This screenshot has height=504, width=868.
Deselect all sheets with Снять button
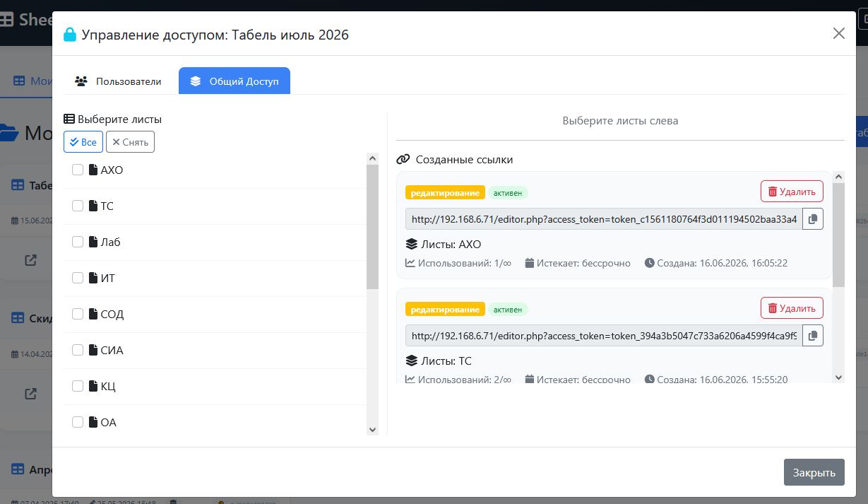tap(130, 142)
